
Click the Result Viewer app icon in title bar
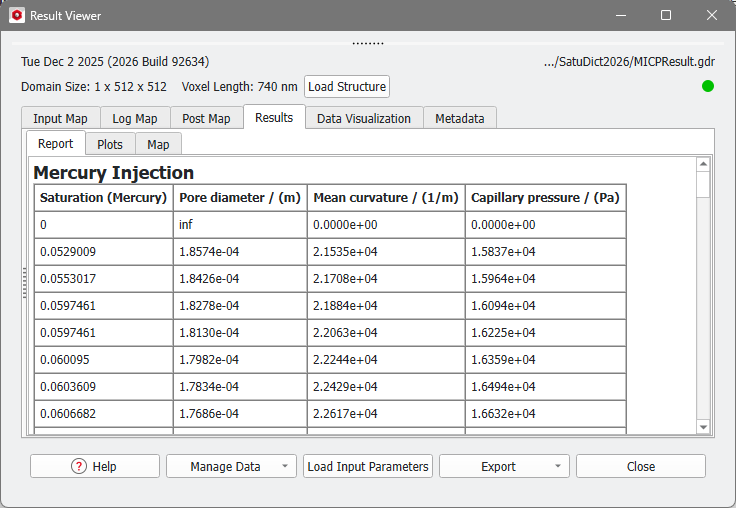point(16,16)
